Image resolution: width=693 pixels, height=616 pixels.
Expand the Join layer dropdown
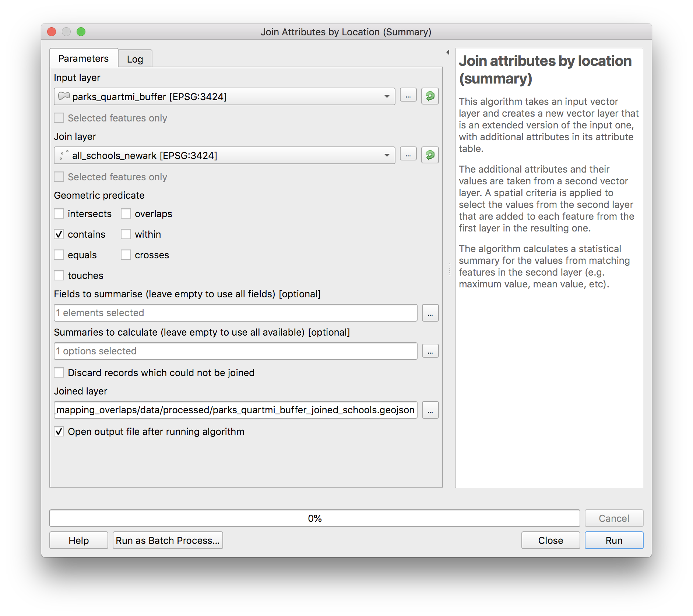[x=387, y=155]
